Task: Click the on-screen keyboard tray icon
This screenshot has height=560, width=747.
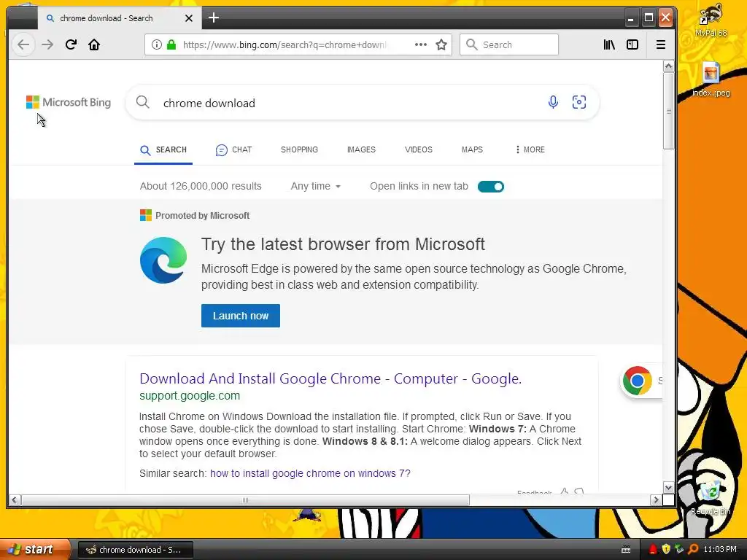Action: coord(626,550)
